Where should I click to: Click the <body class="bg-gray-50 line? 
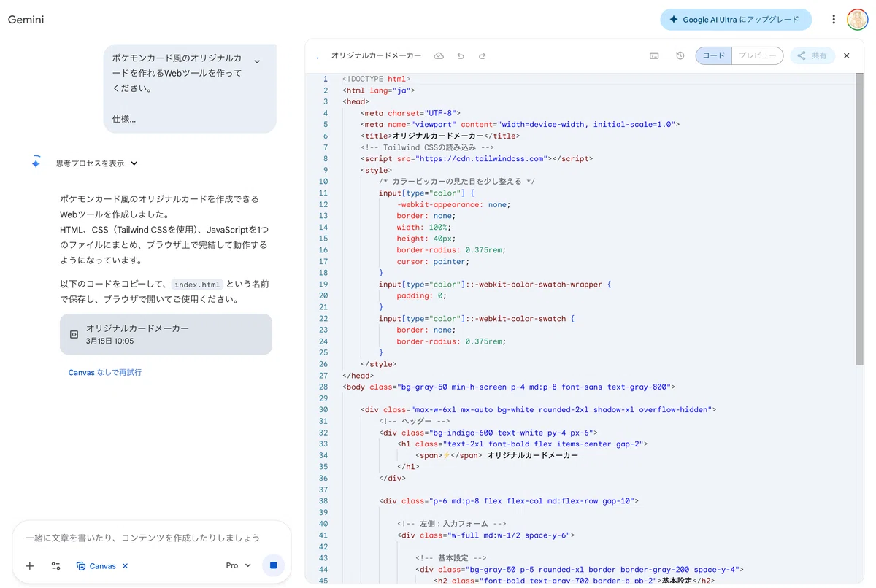509,387
